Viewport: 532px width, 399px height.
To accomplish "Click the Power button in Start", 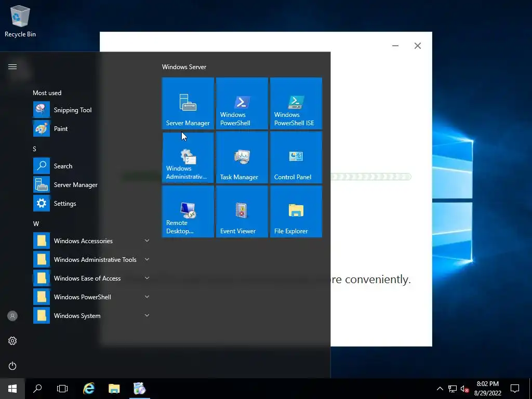I will click(x=12, y=366).
